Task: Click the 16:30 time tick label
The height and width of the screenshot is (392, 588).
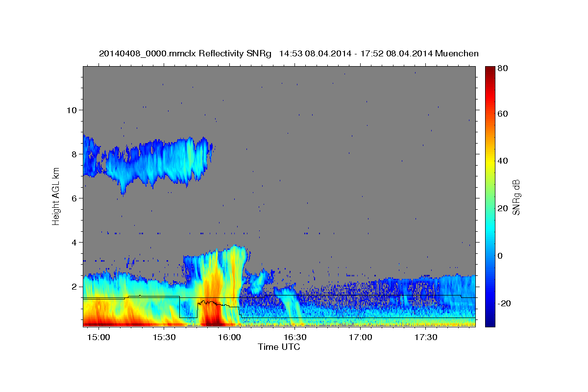Action: (295, 338)
